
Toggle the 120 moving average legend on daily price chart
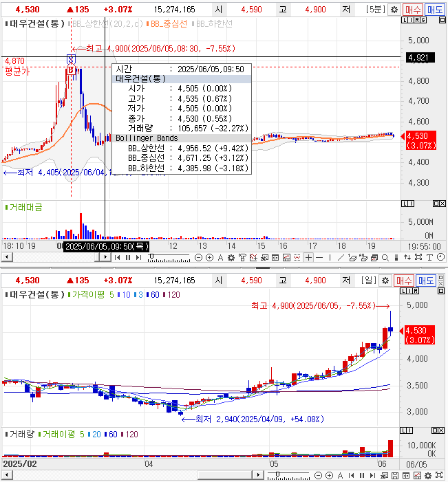tap(171, 295)
